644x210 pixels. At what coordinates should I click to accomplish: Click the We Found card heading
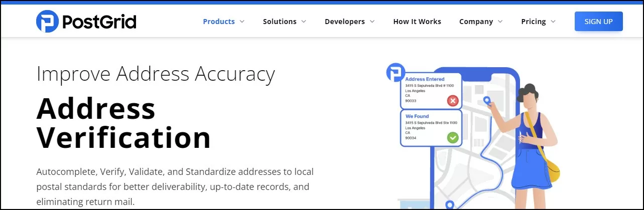point(417,116)
